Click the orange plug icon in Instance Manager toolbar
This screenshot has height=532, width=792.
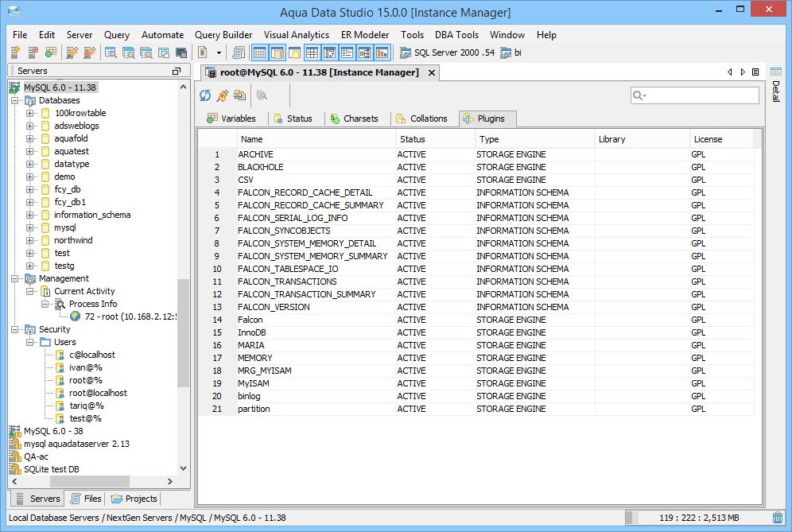coord(222,95)
